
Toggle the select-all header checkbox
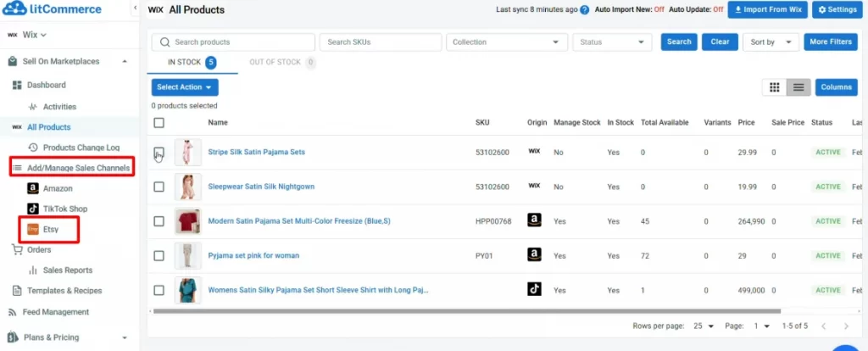(x=159, y=123)
